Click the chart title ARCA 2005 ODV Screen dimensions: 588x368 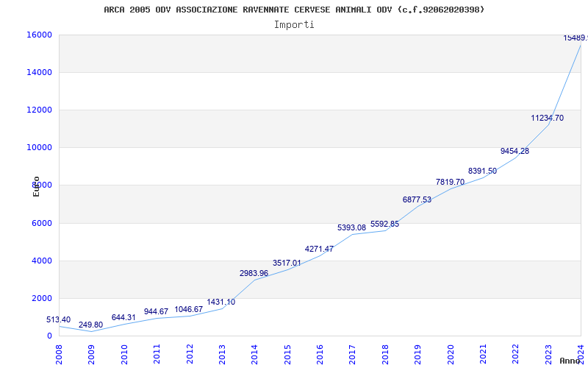(294, 10)
